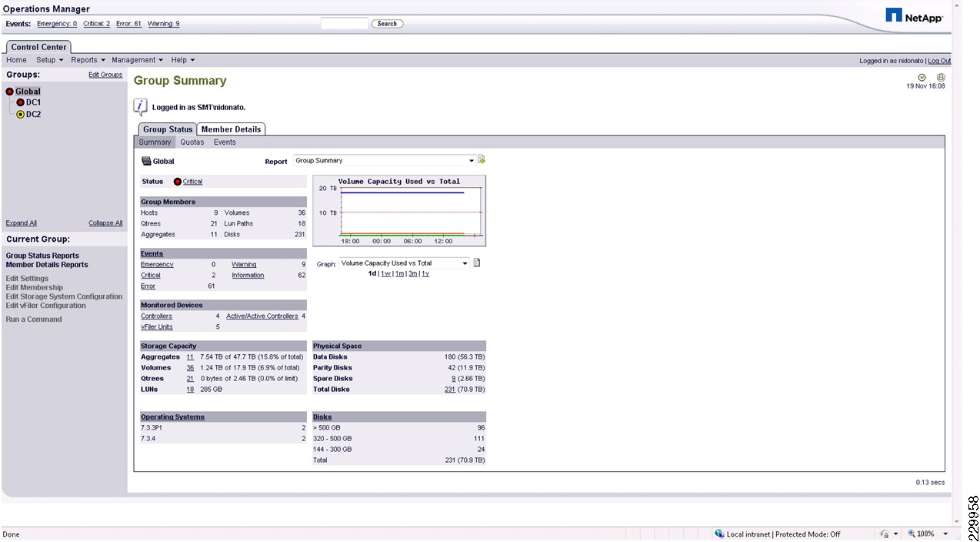Click the Critical status link
This screenshot has height=542, width=980.
point(192,182)
